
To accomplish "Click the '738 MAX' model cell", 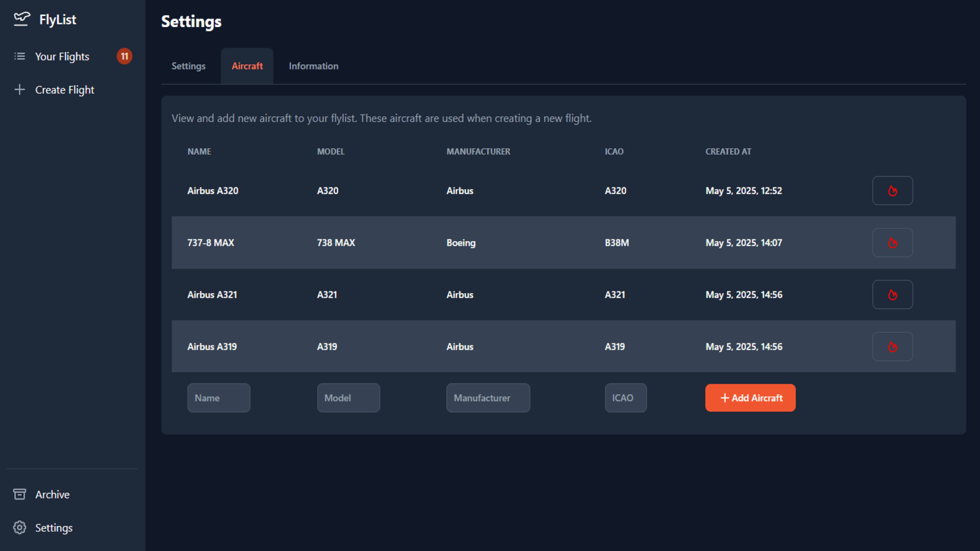I will tap(336, 242).
